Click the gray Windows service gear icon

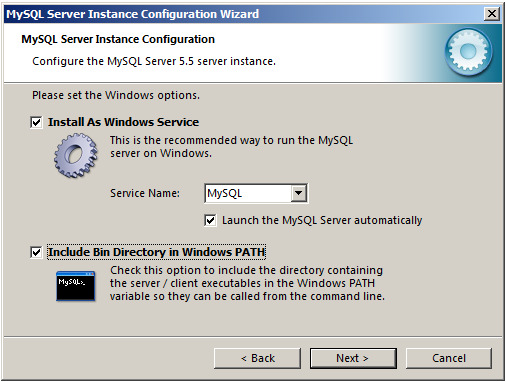coord(76,155)
